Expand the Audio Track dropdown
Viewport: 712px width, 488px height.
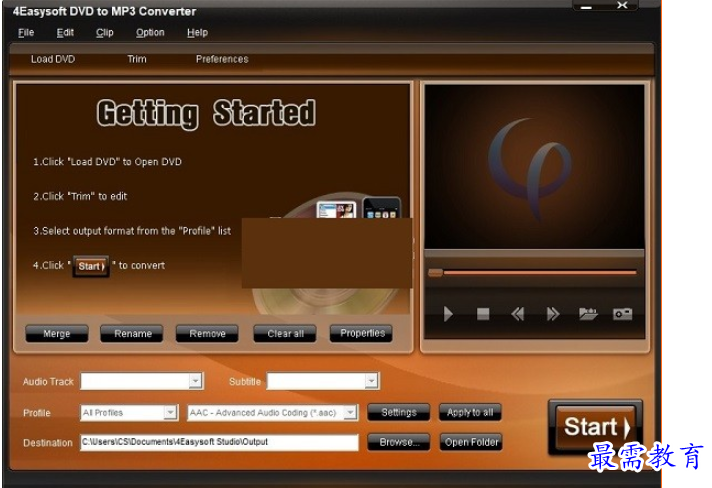tap(196, 381)
